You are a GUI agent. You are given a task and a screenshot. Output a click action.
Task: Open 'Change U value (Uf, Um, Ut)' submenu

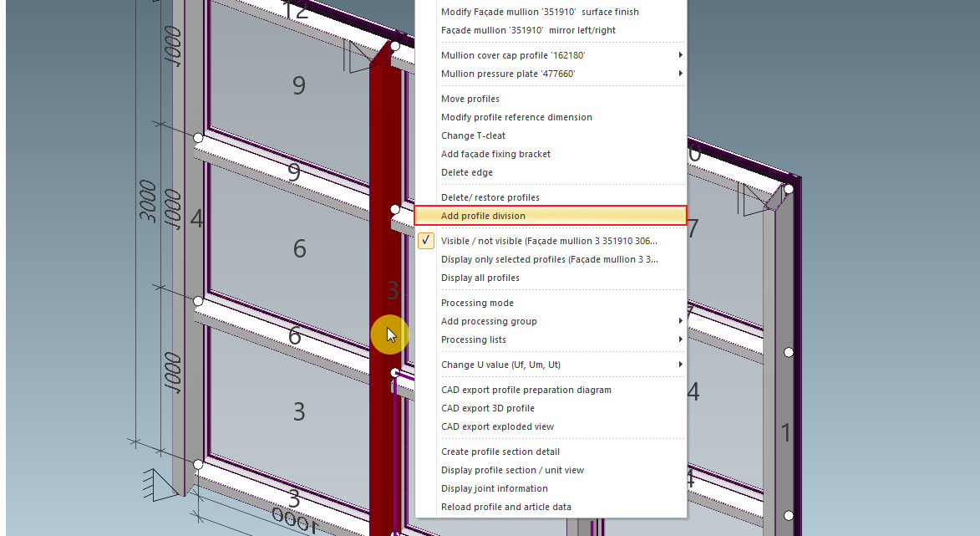click(500, 365)
